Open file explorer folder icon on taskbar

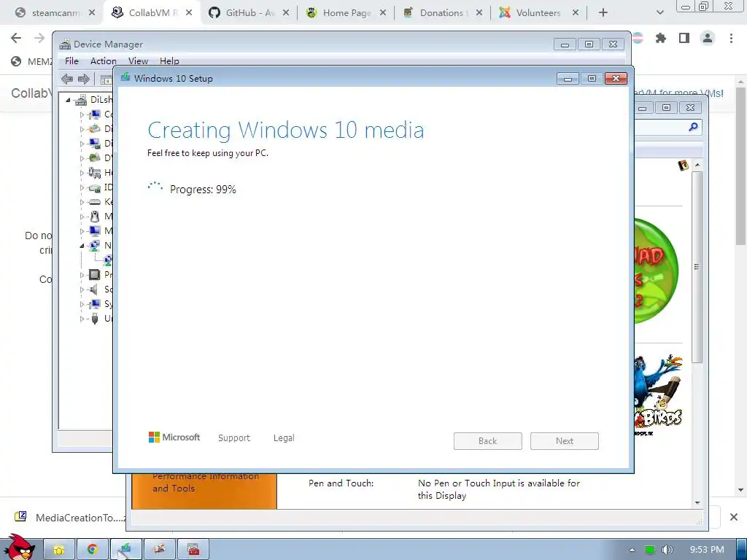[59, 550]
